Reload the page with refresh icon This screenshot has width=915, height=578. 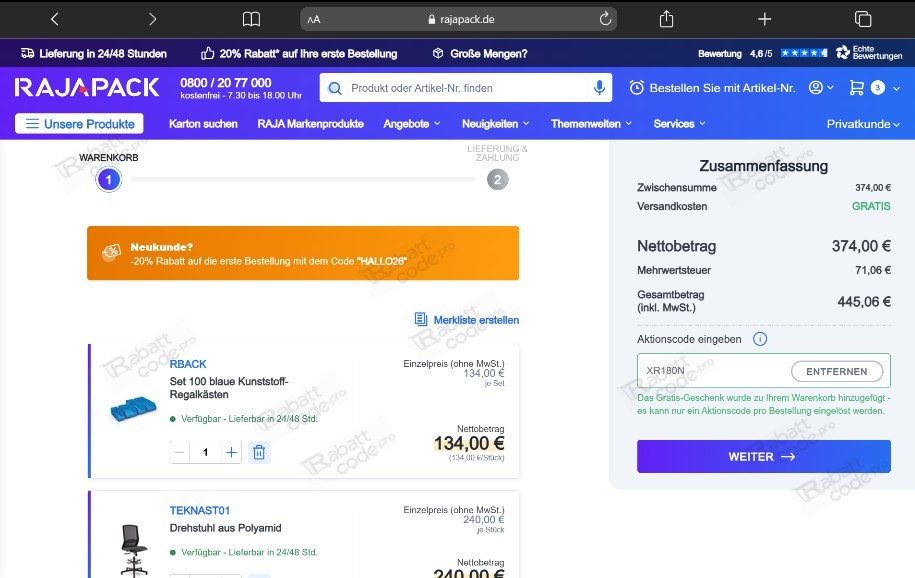click(605, 19)
